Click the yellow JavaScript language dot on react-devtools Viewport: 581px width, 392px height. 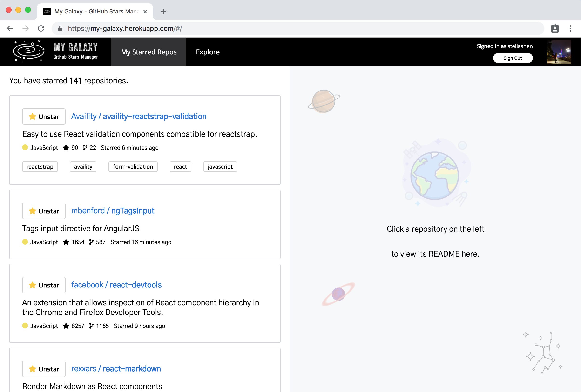click(x=25, y=326)
